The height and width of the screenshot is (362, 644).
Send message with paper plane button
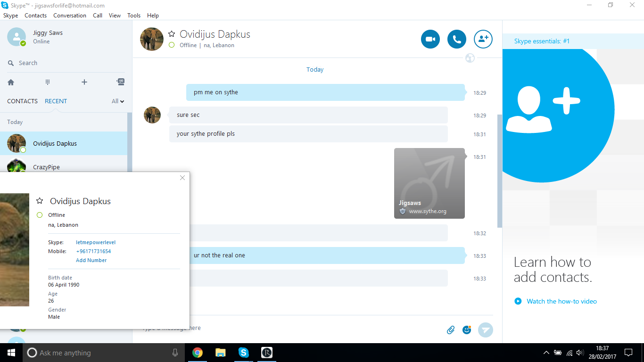pos(486,329)
